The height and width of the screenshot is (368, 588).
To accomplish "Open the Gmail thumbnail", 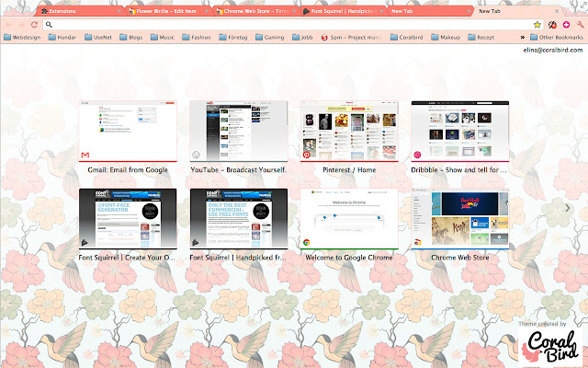I will click(x=128, y=132).
